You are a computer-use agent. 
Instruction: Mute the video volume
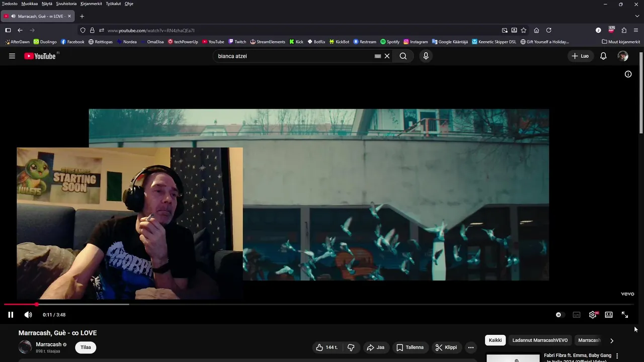28,315
